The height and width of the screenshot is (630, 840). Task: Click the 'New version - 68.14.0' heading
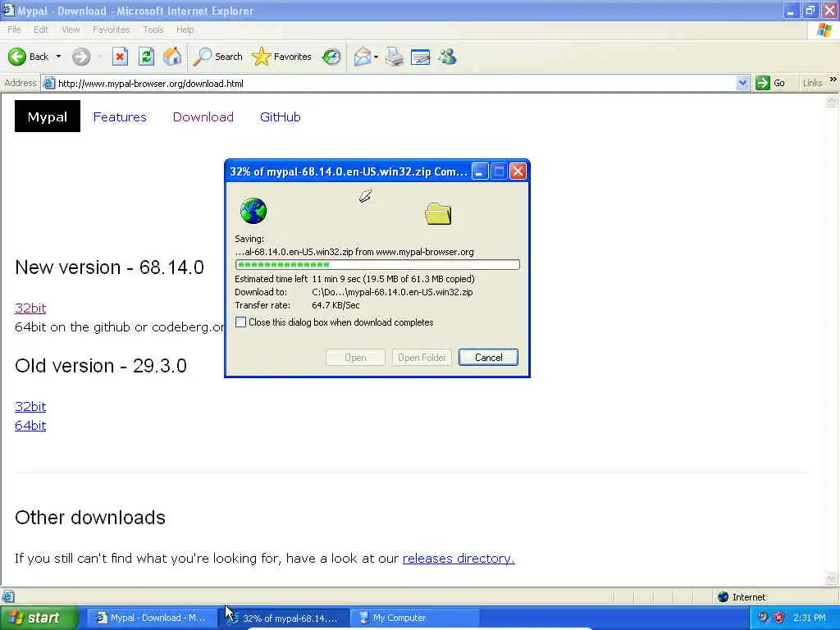[x=109, y=267]
